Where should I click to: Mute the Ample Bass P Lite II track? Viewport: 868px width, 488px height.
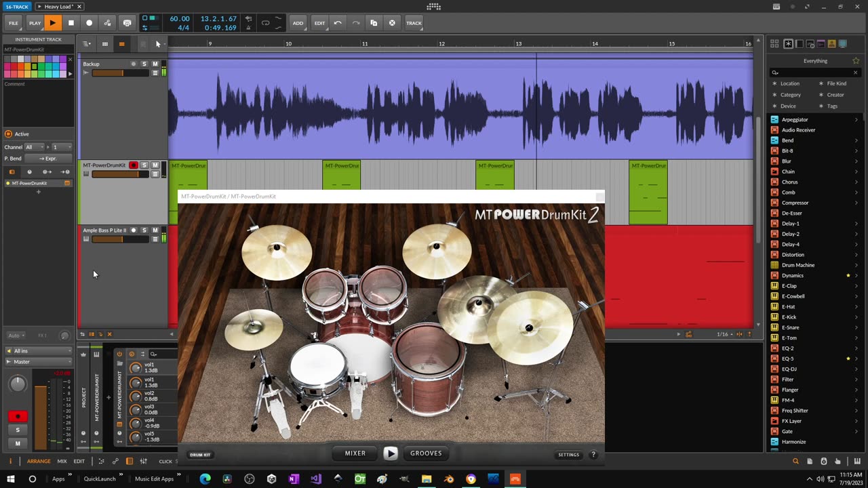(155, 230)
